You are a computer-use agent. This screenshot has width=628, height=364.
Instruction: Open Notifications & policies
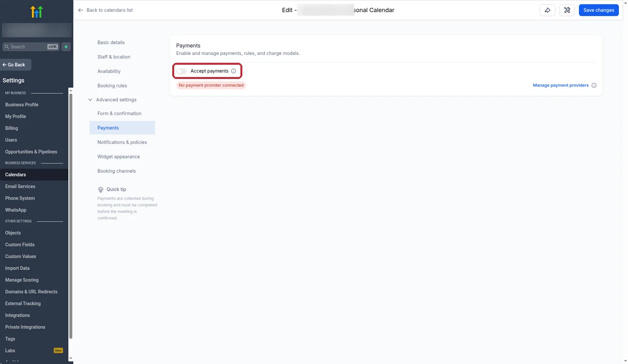tap(122, 142)
